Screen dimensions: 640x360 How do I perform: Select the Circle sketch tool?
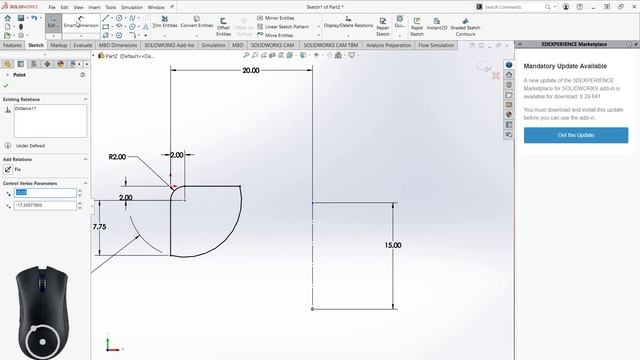click(119, 18)
